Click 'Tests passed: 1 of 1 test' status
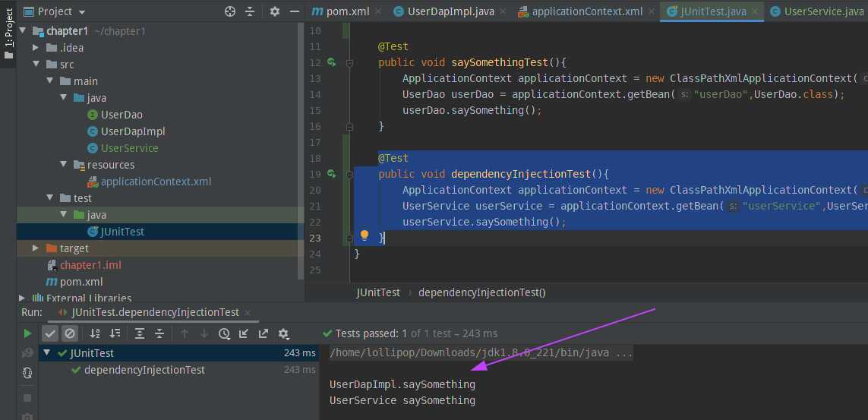This screenshot has height=420, width=868. point(410,333)
